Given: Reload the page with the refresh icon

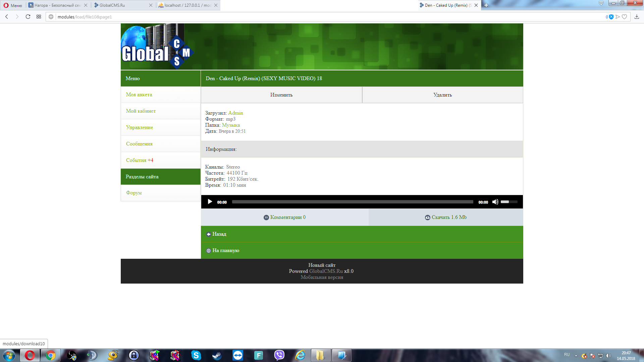Looking at the screenshot, I should click(x=28, y=17).
